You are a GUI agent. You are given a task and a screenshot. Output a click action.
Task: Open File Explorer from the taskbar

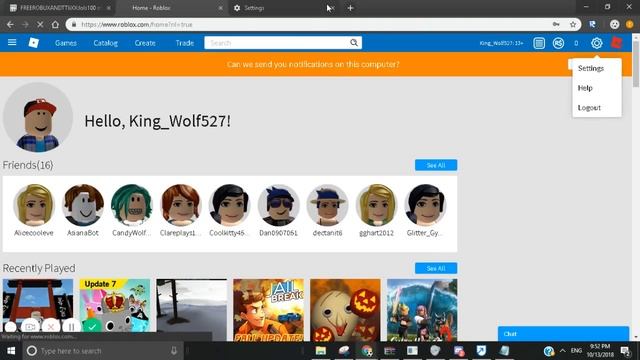[x=321, y=351]
